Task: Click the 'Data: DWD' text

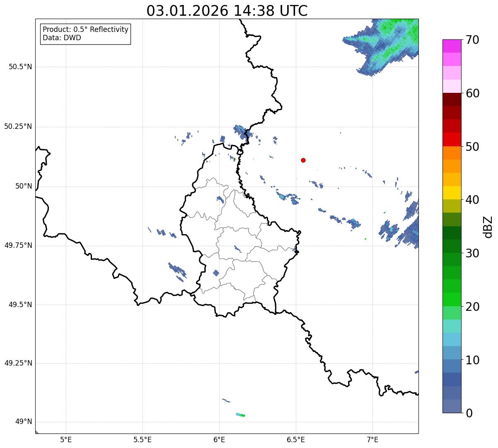Action: [62, 38]
